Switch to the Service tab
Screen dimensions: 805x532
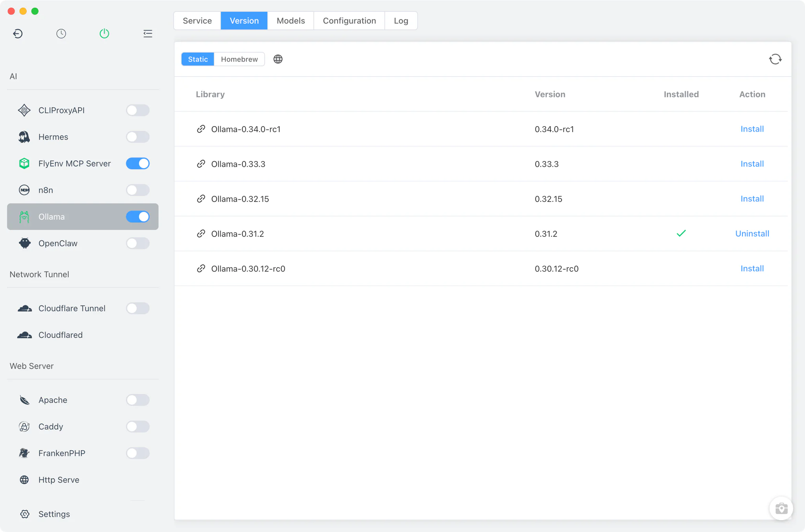197,21
